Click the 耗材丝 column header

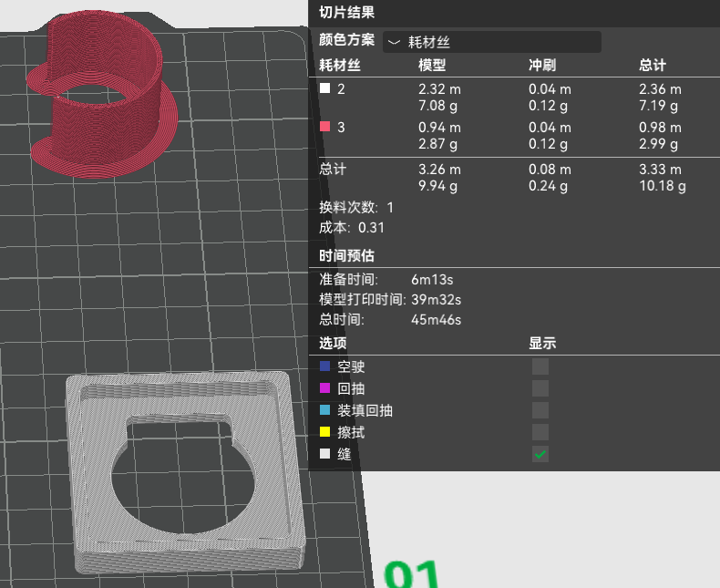(x=340, y=66)
